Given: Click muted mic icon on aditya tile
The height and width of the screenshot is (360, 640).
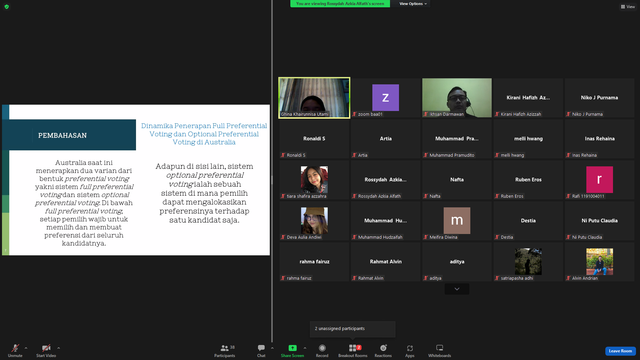Looking at the screenshot, I should [x=425, y=278].
